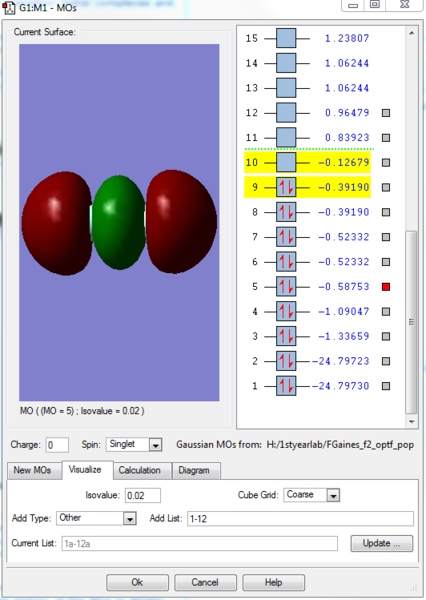Screen dimensions: 426x600
Task: Select the occupancy box of orbital 14
Action: 286,63
